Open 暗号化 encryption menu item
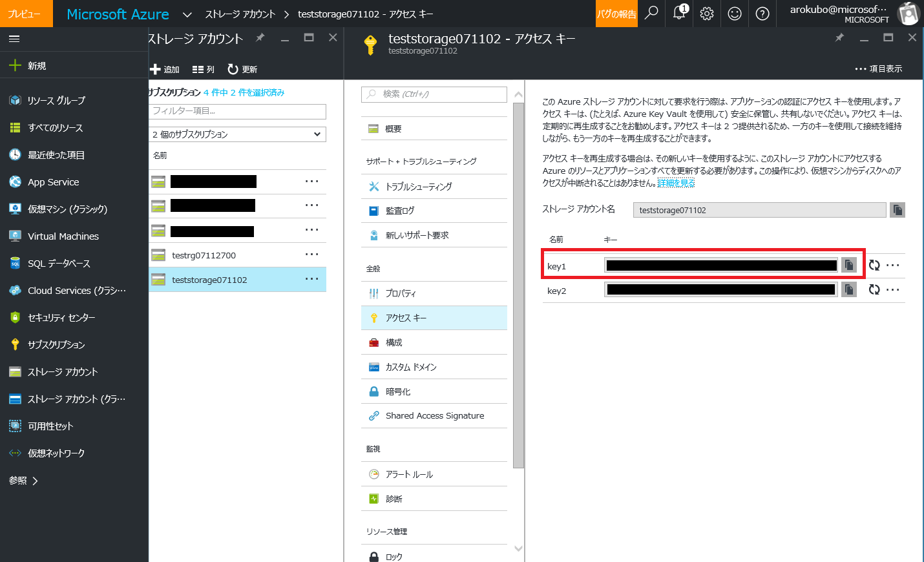Viewport: 924px width, 562px height. pos(434,391)
